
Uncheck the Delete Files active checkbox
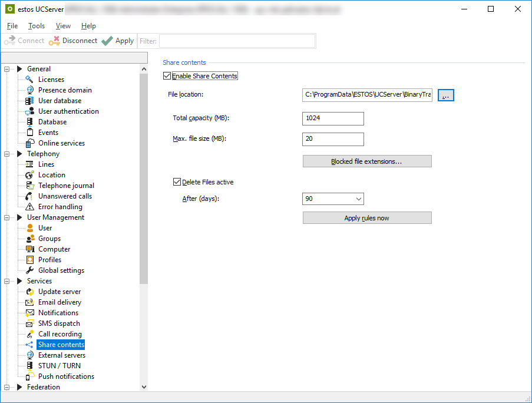(177, 182)
